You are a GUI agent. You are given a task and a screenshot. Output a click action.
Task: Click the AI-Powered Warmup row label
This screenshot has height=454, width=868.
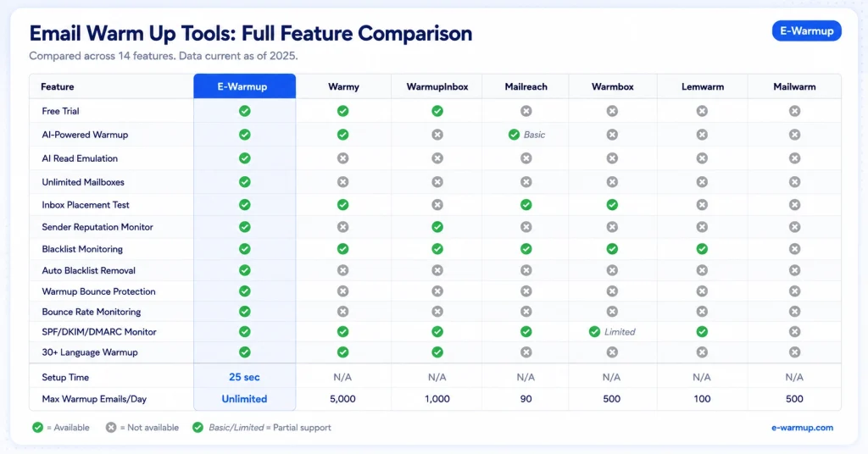tap(85, 135)
